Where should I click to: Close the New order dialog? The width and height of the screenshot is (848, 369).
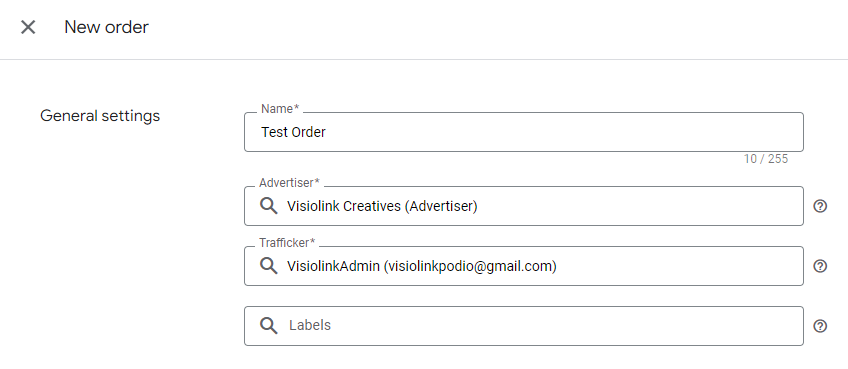tap(28, 27)
